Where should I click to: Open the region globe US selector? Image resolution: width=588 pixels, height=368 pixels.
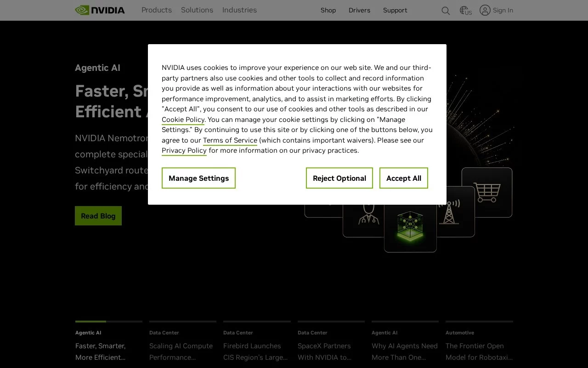tap(466, 11)
